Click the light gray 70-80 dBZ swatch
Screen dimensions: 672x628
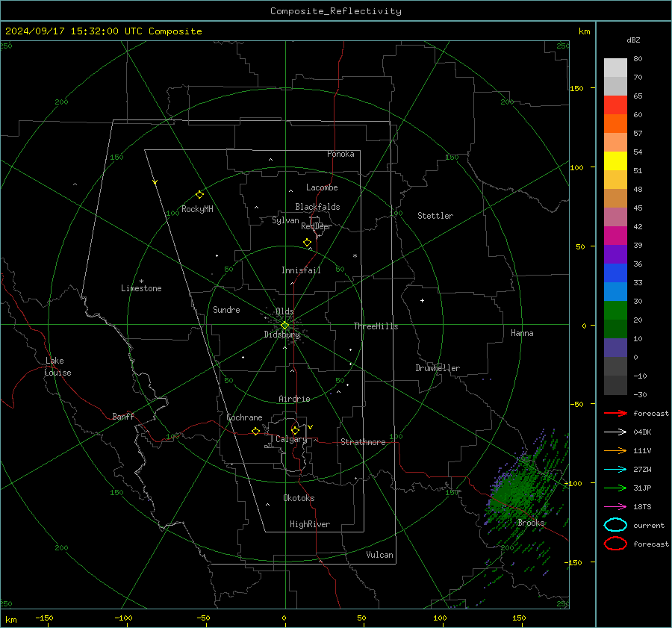click(615, 68)
